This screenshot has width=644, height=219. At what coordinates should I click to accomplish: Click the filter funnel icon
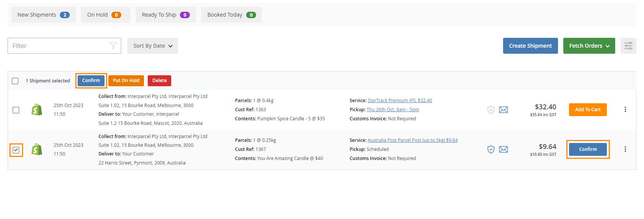point(113,46)
